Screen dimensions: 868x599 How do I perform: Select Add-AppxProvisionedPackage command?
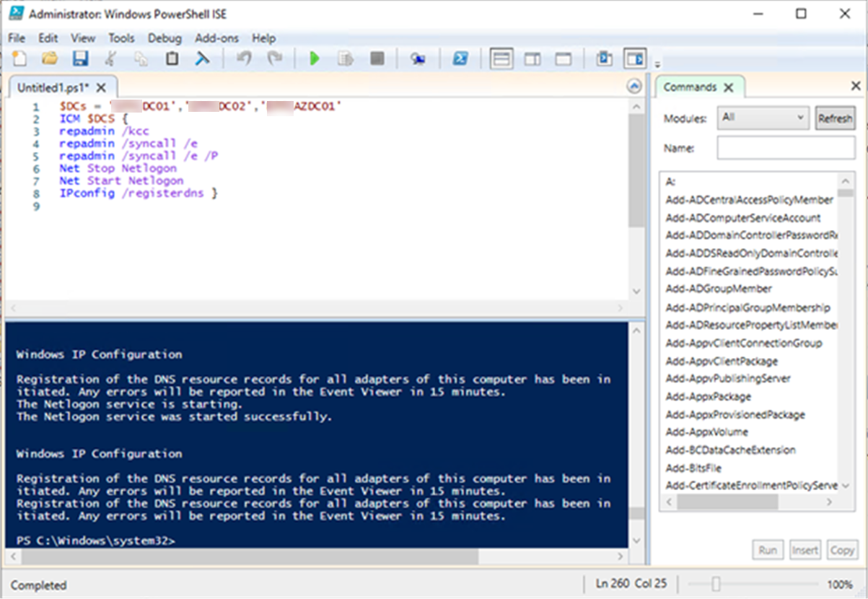pos(735,414)
